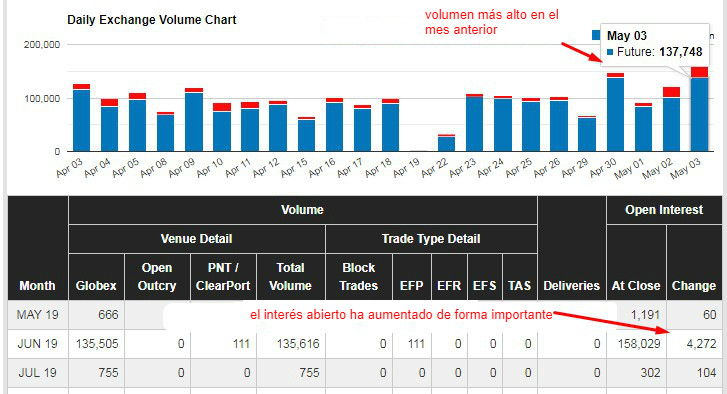The width and height of the screenshot is (727, 394).
Task: Click JUN 19 At Close value 158,029
Action: click(x=639, y=344)
